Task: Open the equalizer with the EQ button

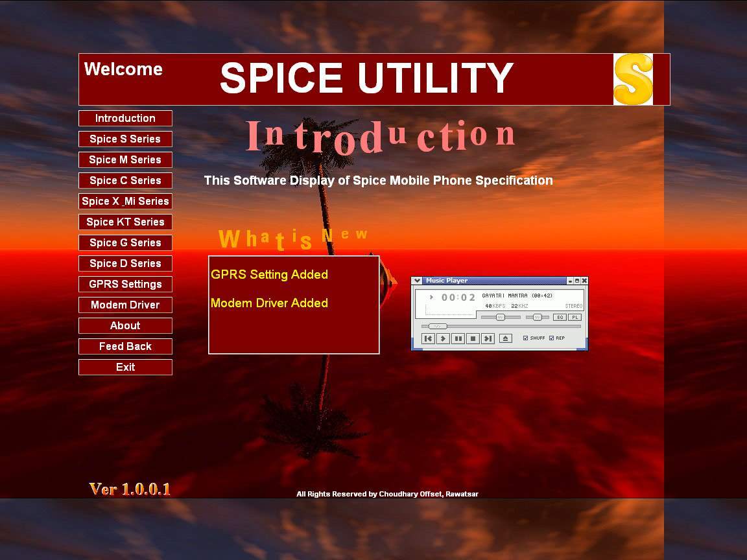Action: click(560, 317)
